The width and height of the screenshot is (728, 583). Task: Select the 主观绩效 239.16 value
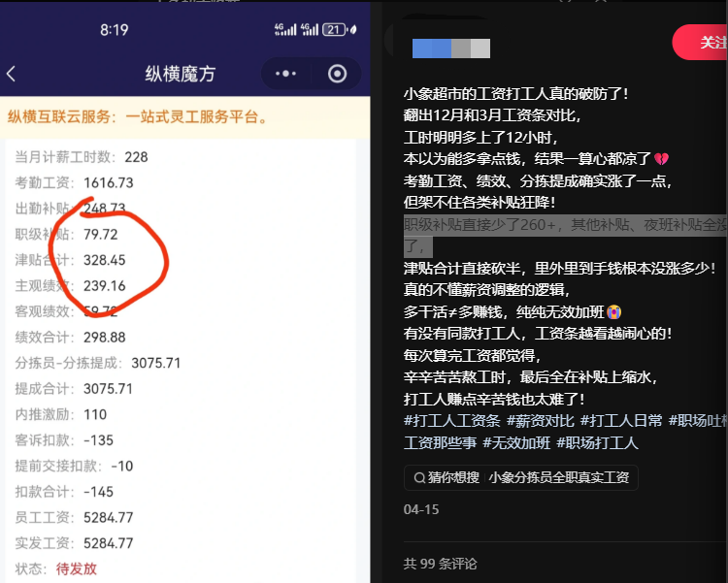(105, 286)
